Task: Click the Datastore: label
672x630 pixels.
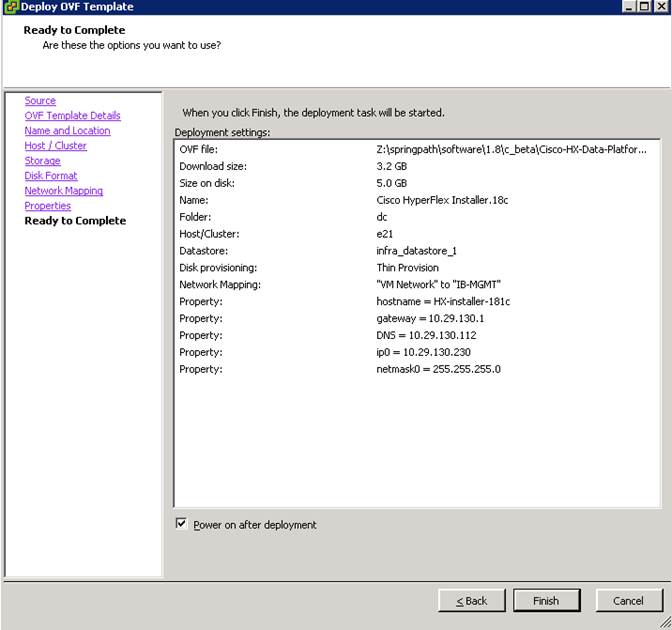Action: point(204,251)
